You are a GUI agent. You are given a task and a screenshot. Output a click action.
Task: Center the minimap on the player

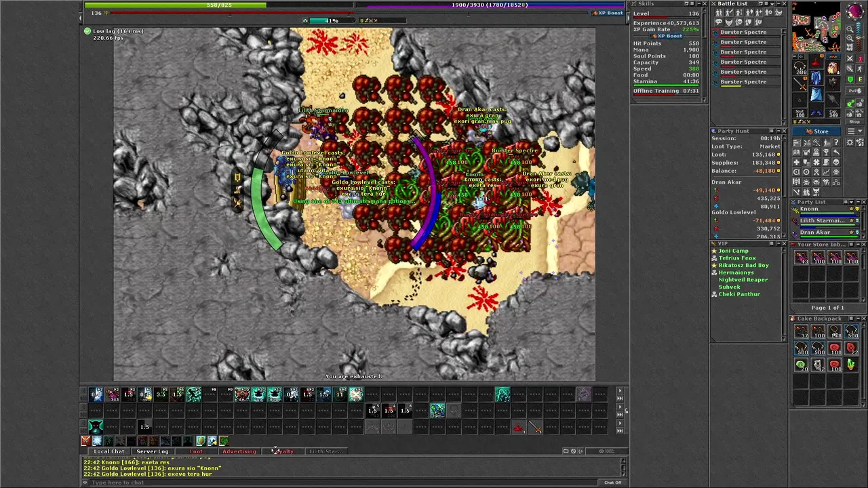click(850, 47)
